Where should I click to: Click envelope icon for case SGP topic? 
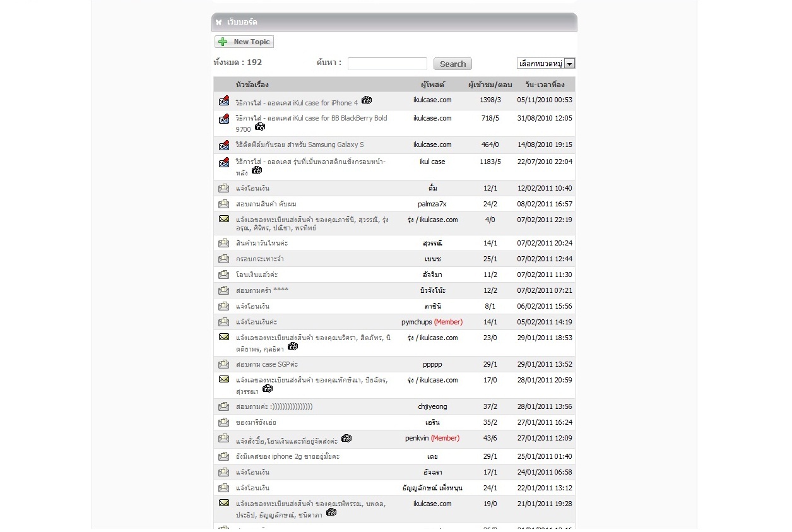point(223,364)
